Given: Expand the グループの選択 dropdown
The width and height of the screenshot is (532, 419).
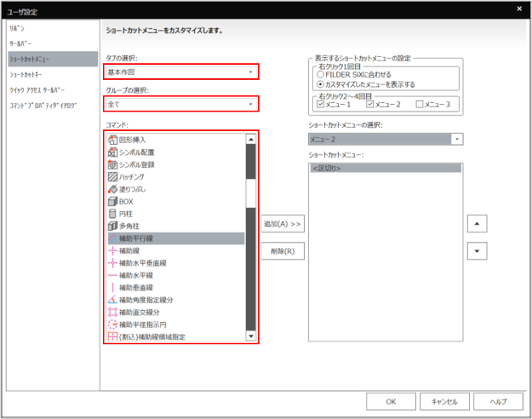Looking at the screenshot, I should [181, 105].
